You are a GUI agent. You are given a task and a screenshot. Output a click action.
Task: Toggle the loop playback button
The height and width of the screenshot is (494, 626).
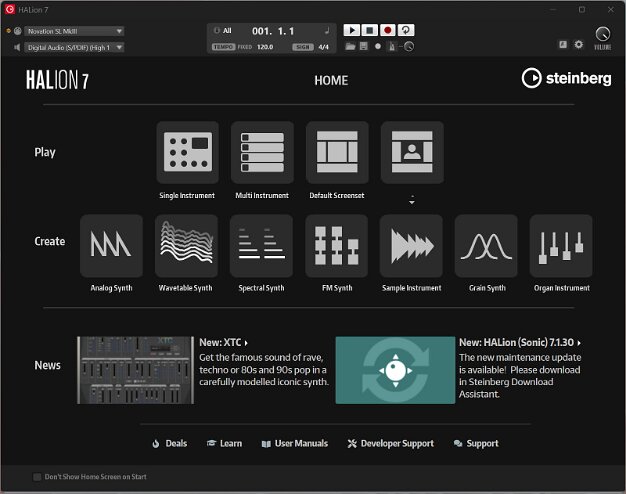tap(407, 31)
